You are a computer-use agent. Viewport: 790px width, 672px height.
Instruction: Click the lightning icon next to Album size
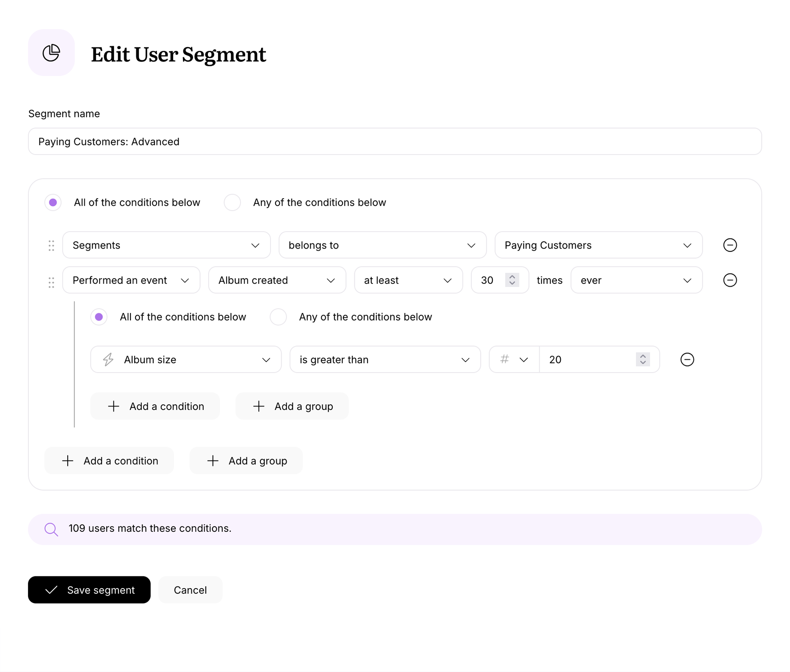108,359
